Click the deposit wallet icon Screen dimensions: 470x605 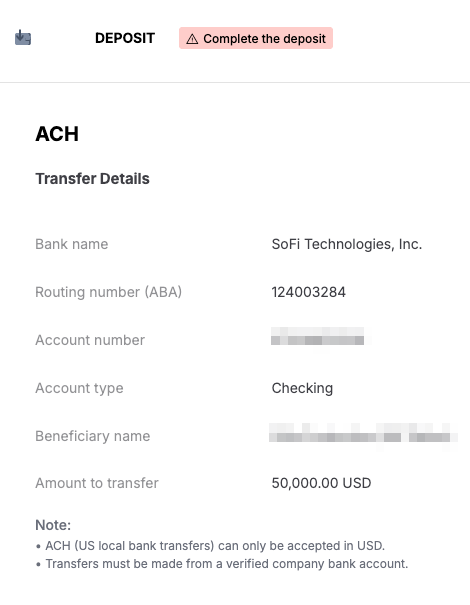click(x=23, y=38)
